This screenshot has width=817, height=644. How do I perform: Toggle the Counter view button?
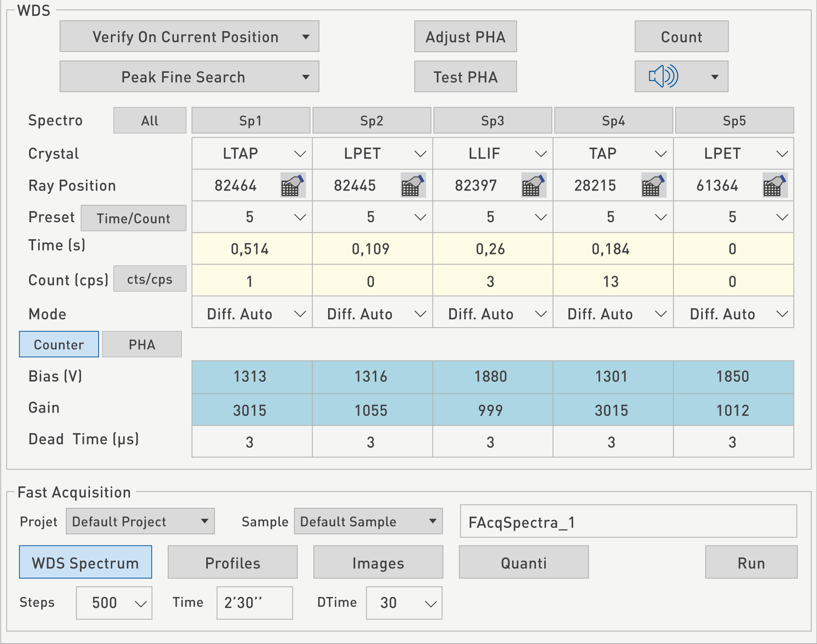59,344
